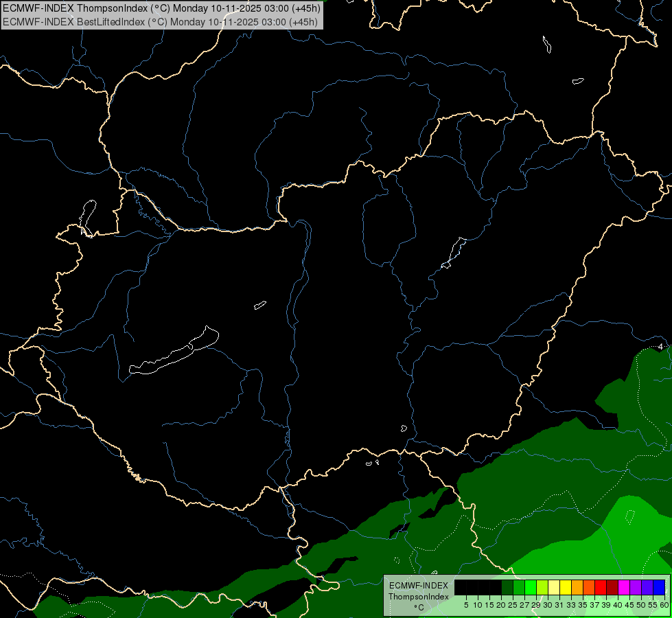Click legend tick value '29'

point(536,605)
